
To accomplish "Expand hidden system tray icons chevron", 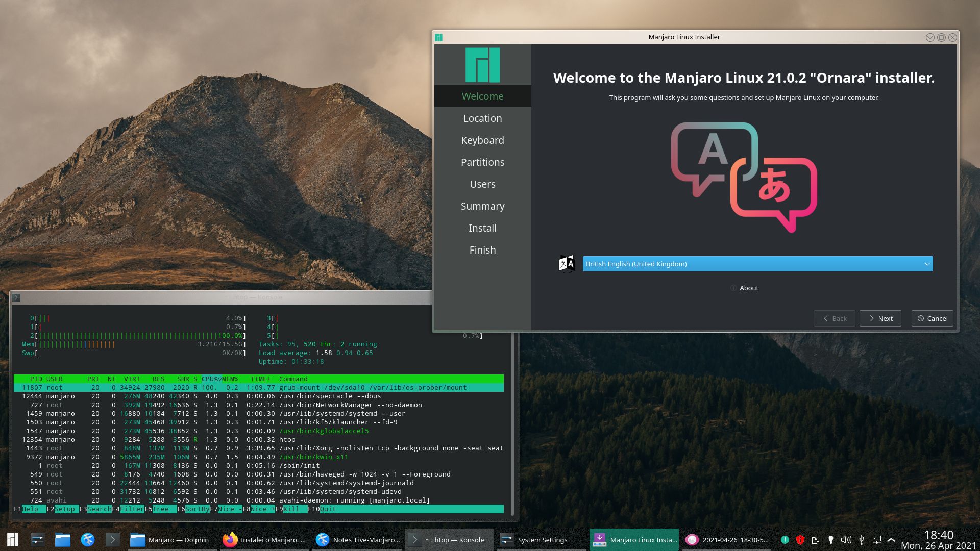I will coord(891,539).
